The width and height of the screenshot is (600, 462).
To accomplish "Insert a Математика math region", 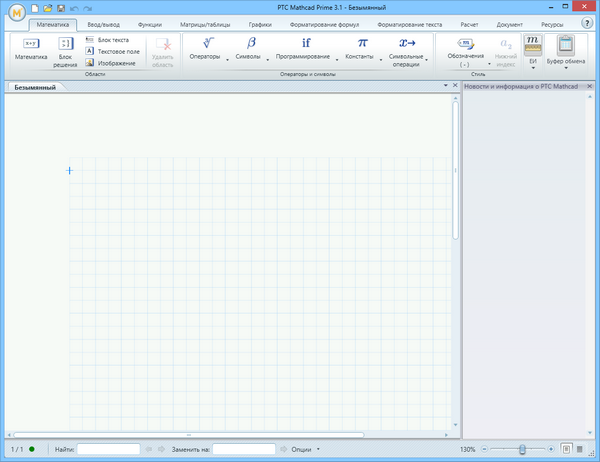I will tap(31, 48).
